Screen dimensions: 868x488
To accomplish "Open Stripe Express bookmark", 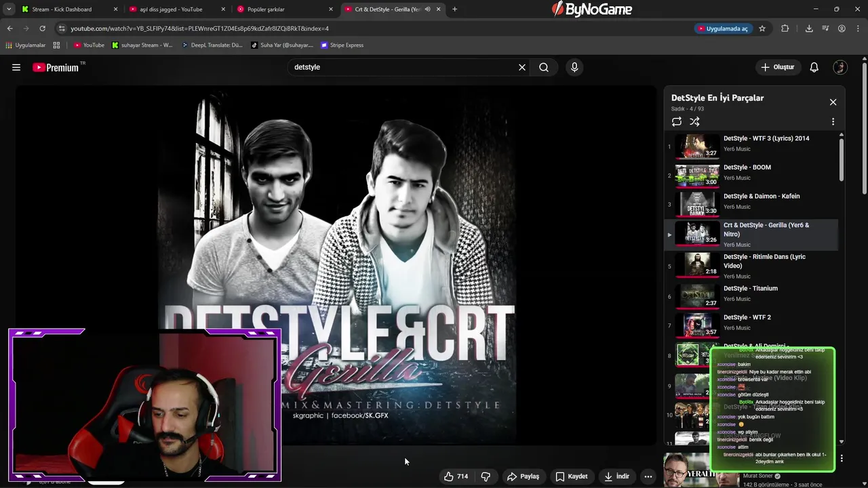I will (342, 45).
